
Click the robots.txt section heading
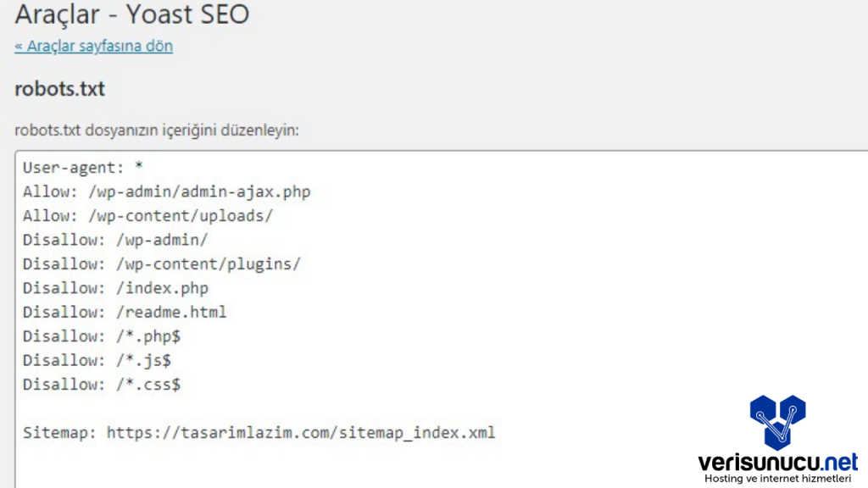click(x=59, y=89)
